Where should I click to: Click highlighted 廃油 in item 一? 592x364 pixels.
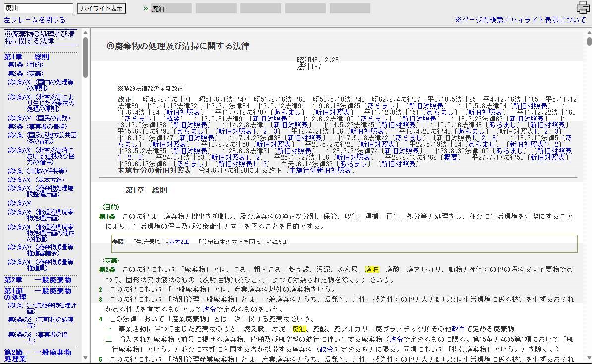point(299,329)
